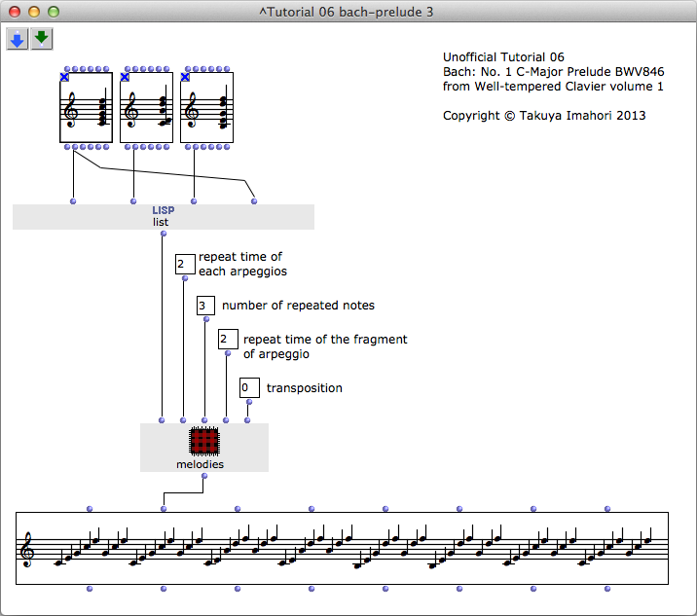Toggle the blue X lock on third chord box
Viewport: 697px width, 616px height.
click(186, 77)
